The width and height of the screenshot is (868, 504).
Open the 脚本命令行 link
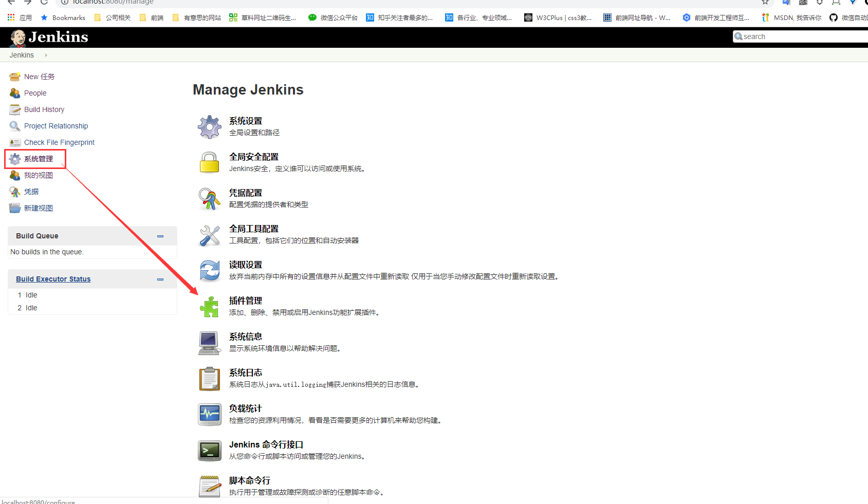pyautogui.click(x=250, y=480)
